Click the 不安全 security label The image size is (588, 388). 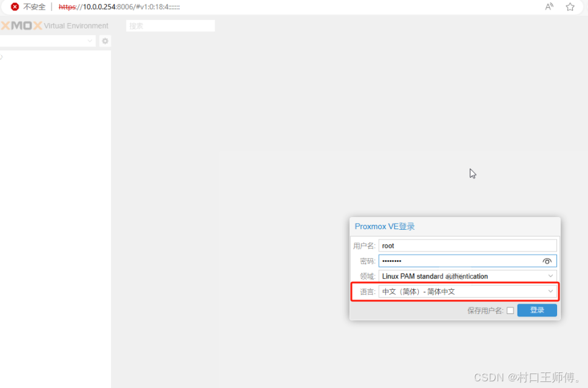[34, 7]
